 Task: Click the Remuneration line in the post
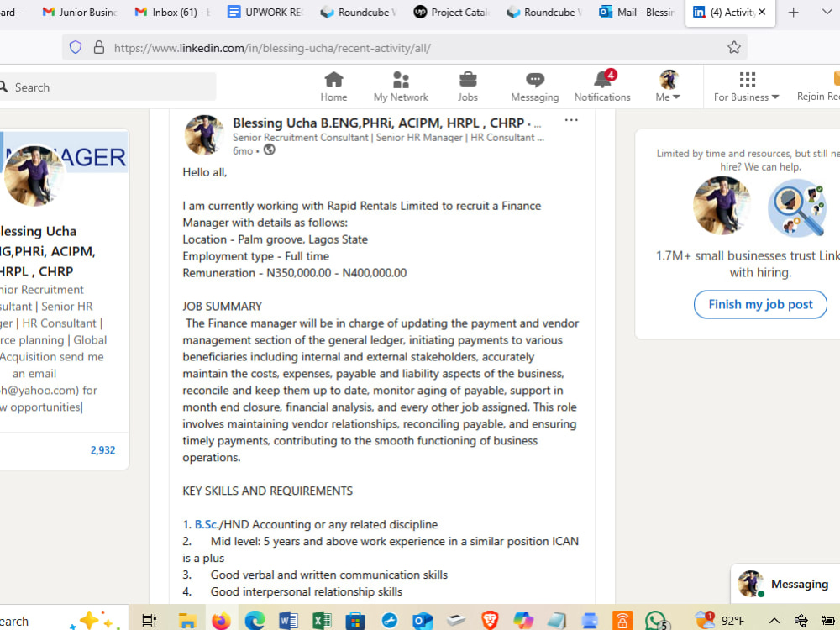(x=295, y=273)
